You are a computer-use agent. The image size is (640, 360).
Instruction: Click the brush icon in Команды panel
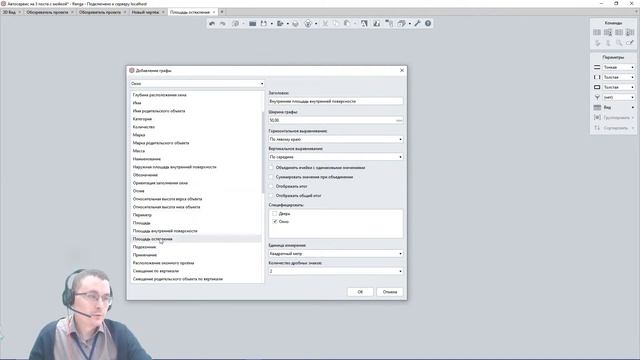630,43
